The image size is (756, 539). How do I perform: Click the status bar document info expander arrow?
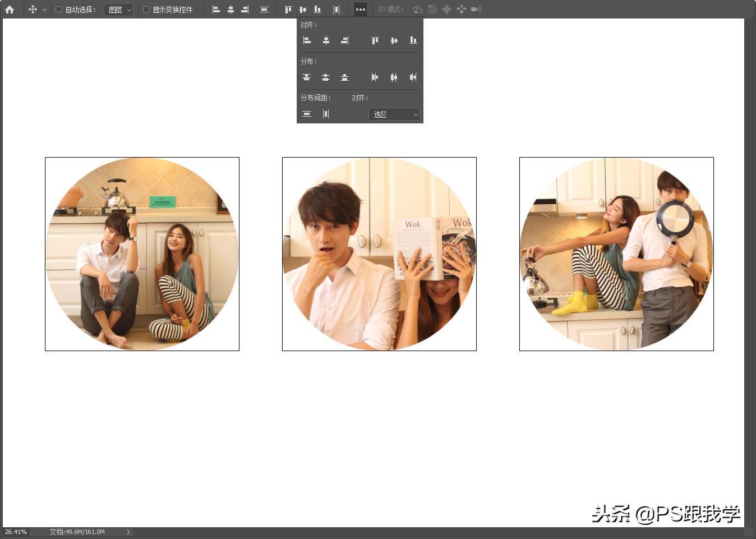pyautogui.click(x=128, y=532)
